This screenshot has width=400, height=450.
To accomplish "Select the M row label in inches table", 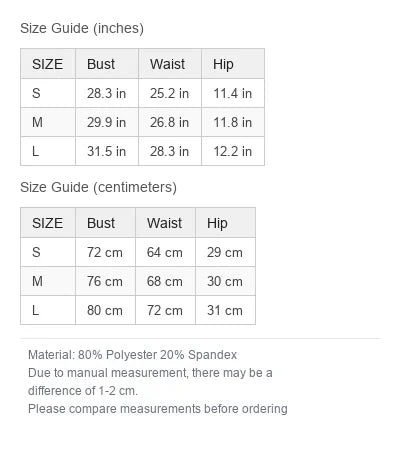I will point(48,122).
